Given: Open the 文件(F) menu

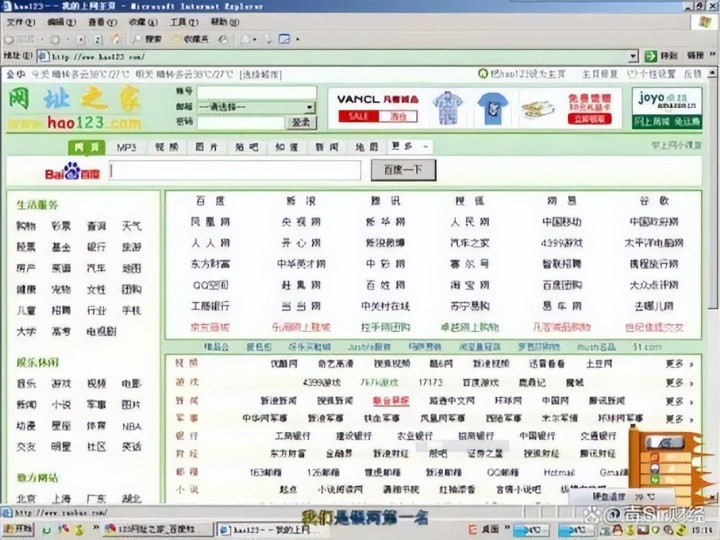Looking at the screenshot, I should click(21, 22).
